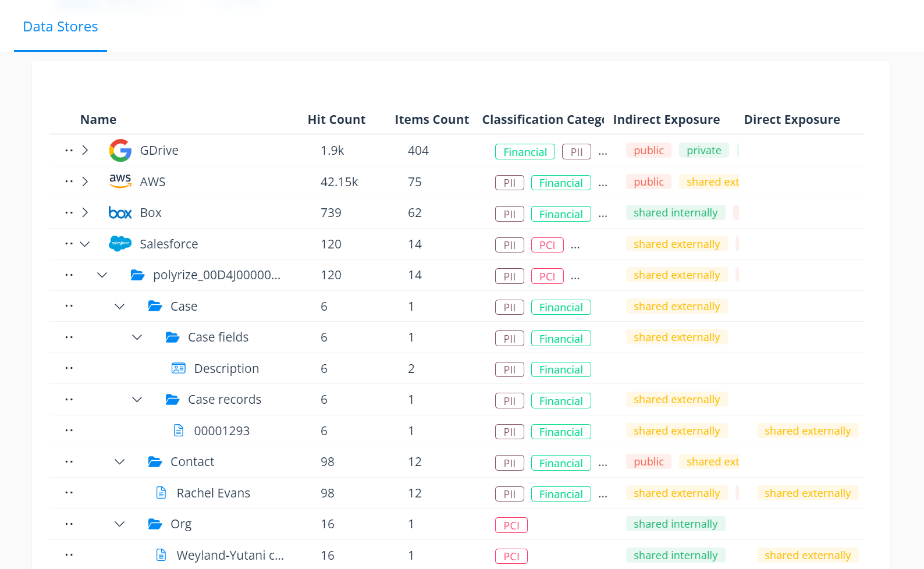
Task: Click the Contact folder icon
Action: pyautogui.click(x=155, y=462)
